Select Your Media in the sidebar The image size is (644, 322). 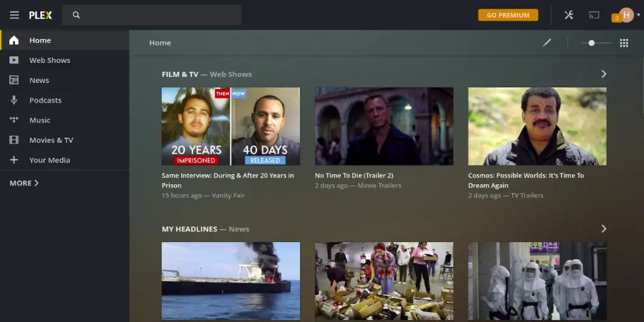coord(65,160)
